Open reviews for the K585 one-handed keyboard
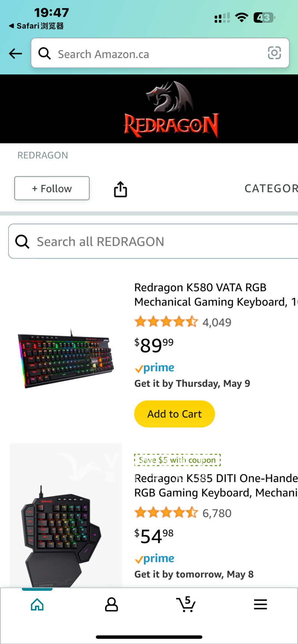This screenshot has width=298, height=644. 167,512
